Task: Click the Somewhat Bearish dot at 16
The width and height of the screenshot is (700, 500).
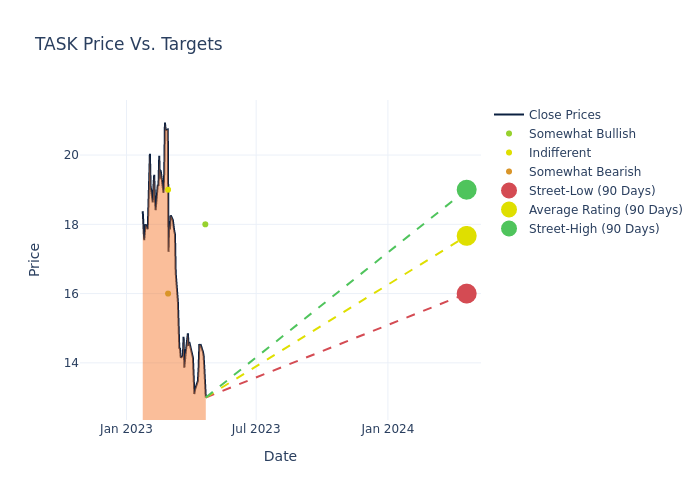Action: (168, 293)
